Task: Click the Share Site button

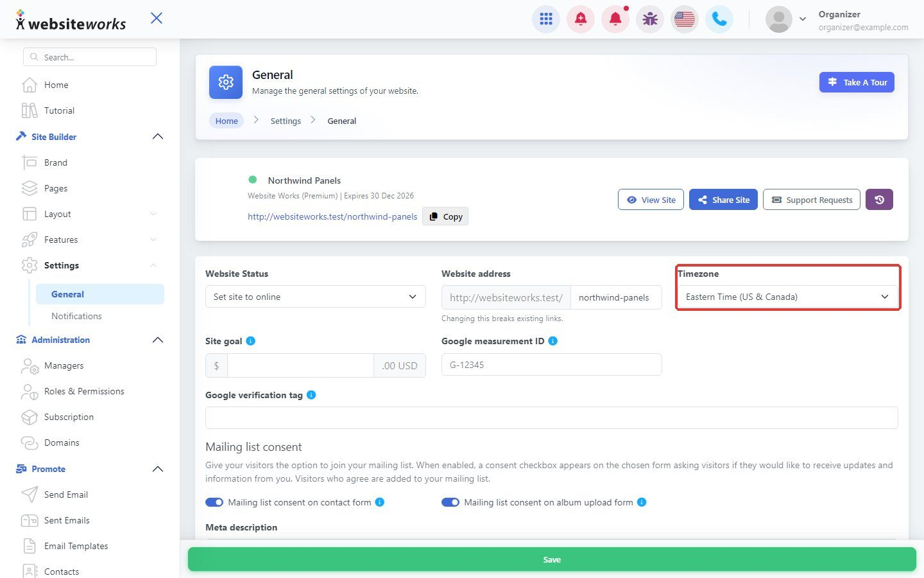Action: click(724, 200)
